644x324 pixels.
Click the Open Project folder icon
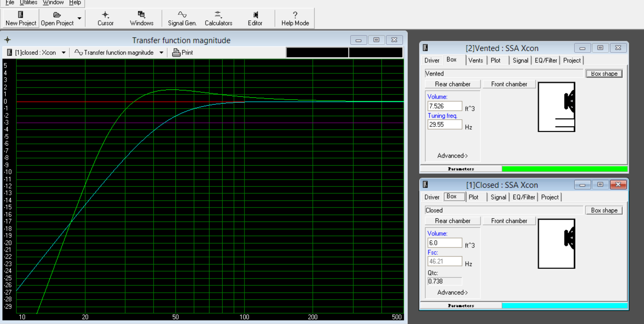click(x=57, y=15)
